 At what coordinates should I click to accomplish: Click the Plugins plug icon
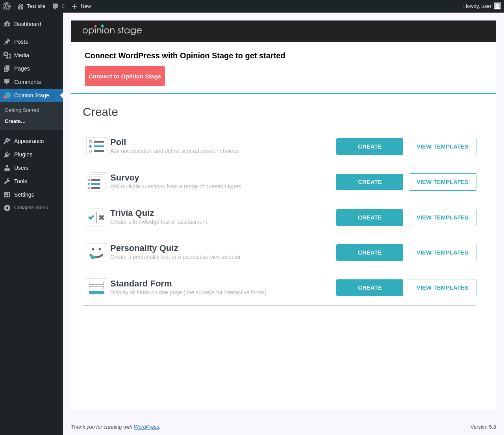[x=7, y=154]
